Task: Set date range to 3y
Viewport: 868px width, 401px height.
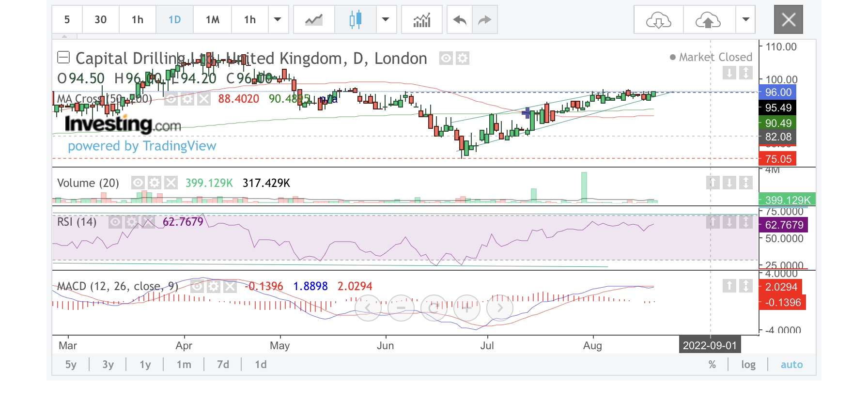Action: click(x=108, y=365)
